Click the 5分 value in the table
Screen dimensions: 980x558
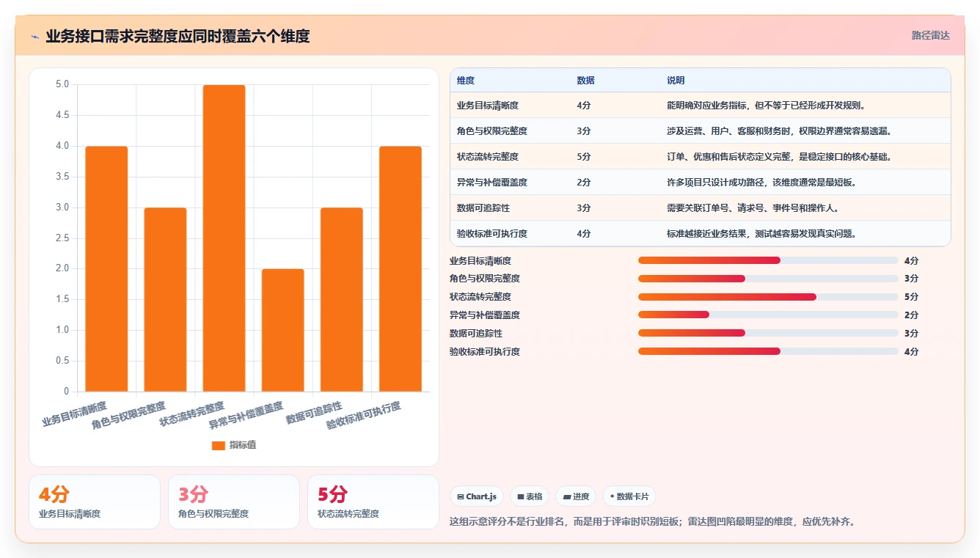(x=584, y=157)
